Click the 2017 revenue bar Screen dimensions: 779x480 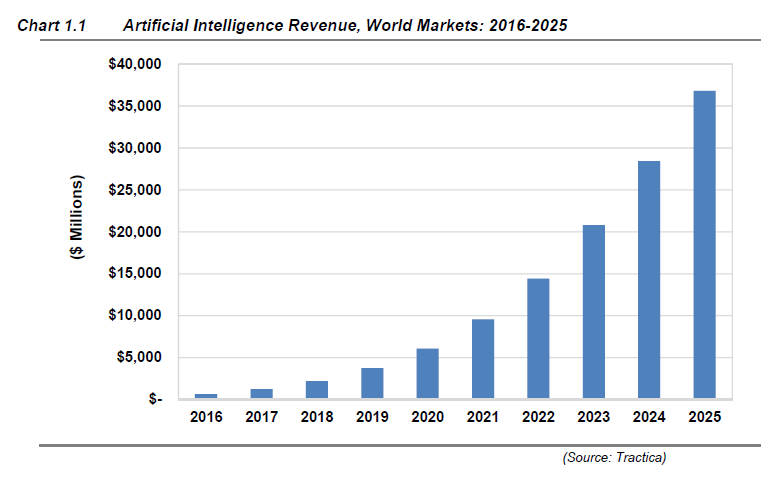tap(261, 394)
